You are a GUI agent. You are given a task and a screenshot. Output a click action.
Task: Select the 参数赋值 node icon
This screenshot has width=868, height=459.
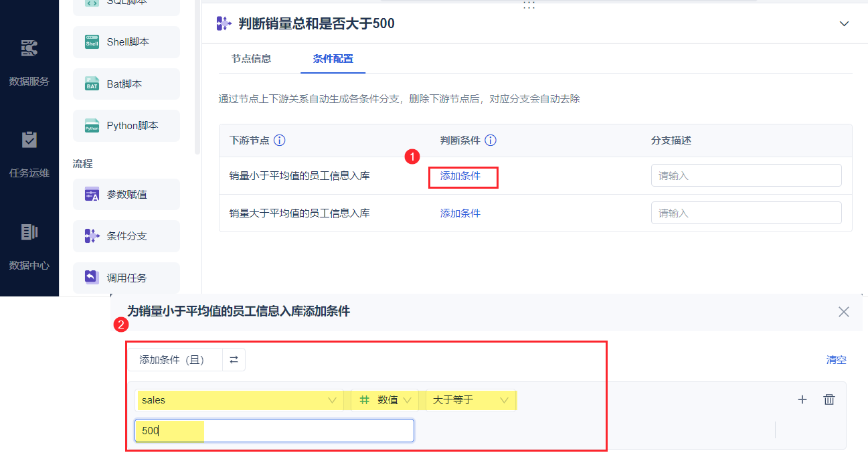tap(92, 195)
